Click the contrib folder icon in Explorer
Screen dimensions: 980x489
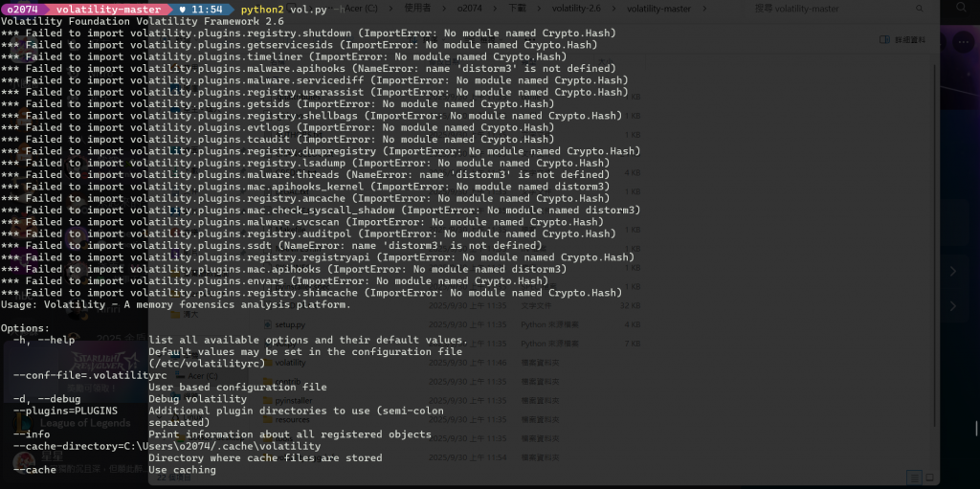click(x=268, y=382)
